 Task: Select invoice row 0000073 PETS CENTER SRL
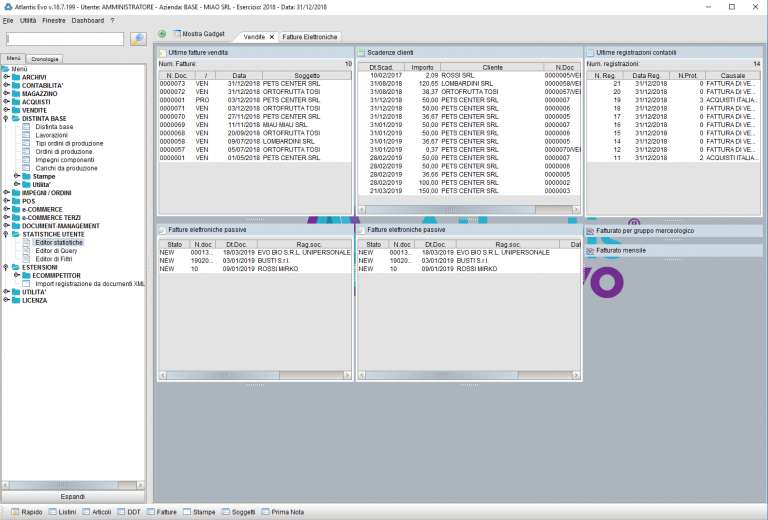(255, 83)
